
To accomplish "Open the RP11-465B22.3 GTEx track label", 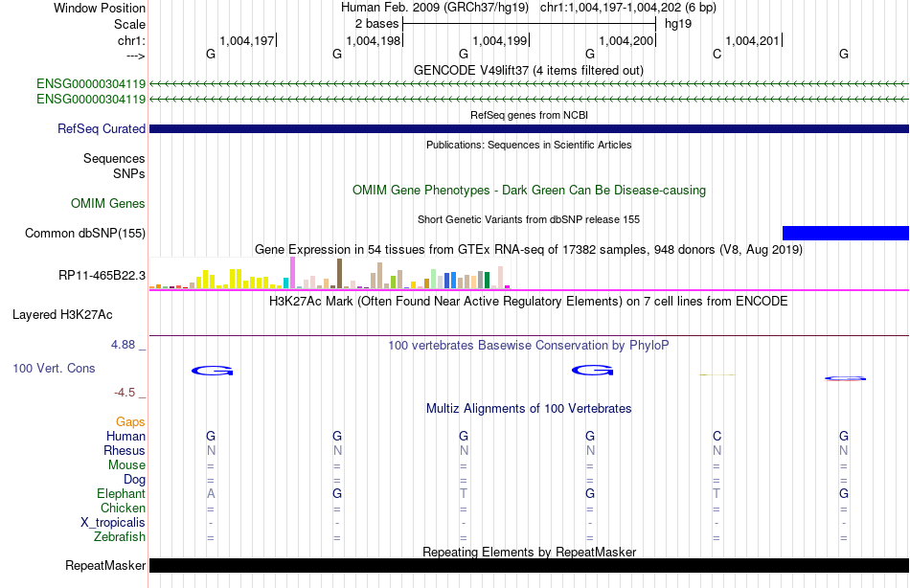I will click(x=102, y=275).
